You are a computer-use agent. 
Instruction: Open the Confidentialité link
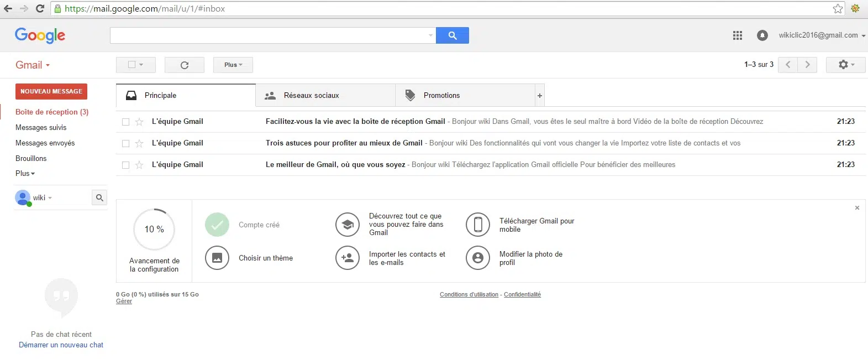(522, 294)
